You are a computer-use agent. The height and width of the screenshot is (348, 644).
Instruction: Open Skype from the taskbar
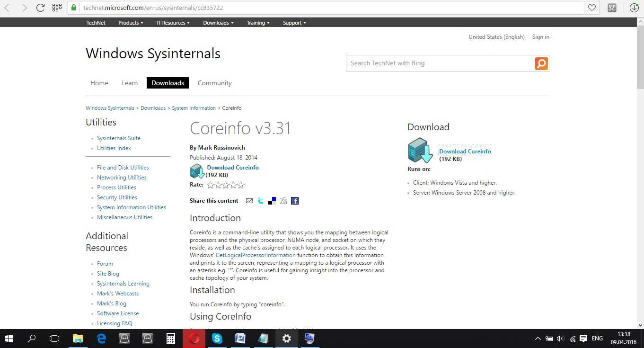(x=217, y=339)
